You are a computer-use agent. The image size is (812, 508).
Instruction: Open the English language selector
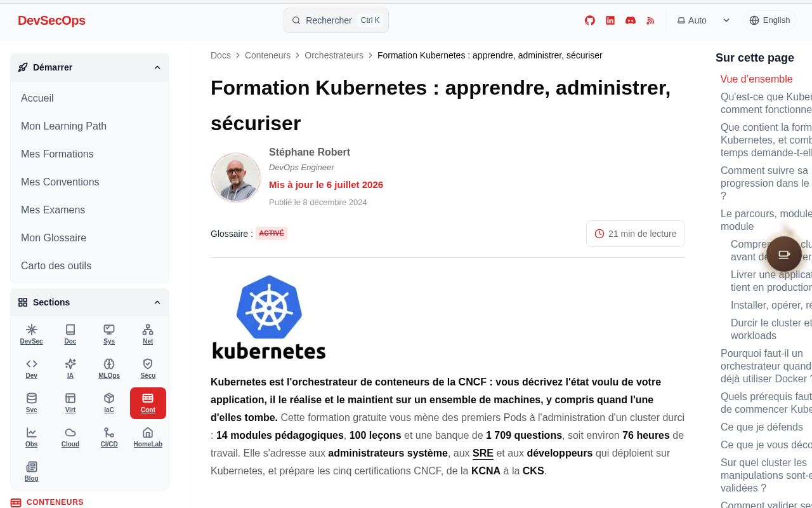coord(769,20)
